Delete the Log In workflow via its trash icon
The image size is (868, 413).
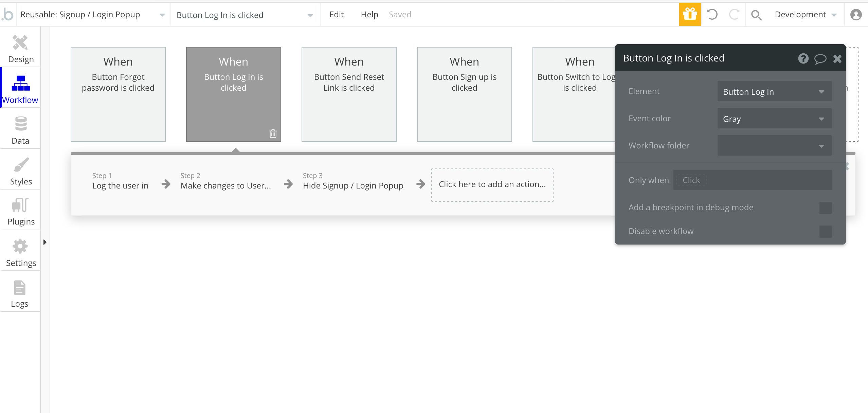click(273, 133)
